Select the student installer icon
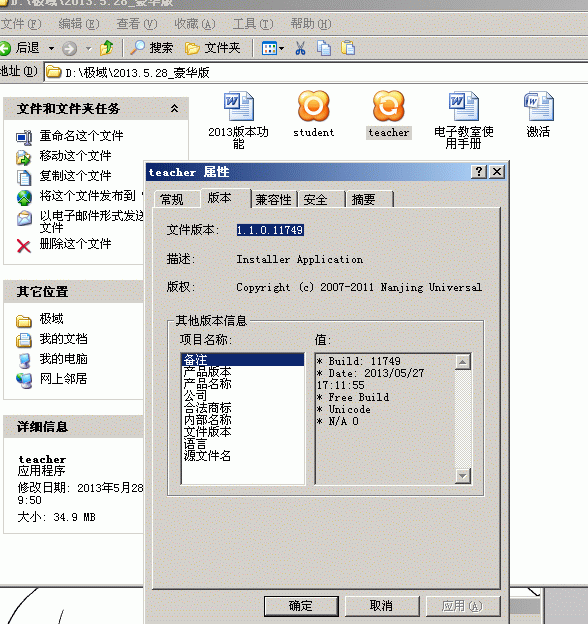This screenshot has height=624, width=588. tap(313, 115)
